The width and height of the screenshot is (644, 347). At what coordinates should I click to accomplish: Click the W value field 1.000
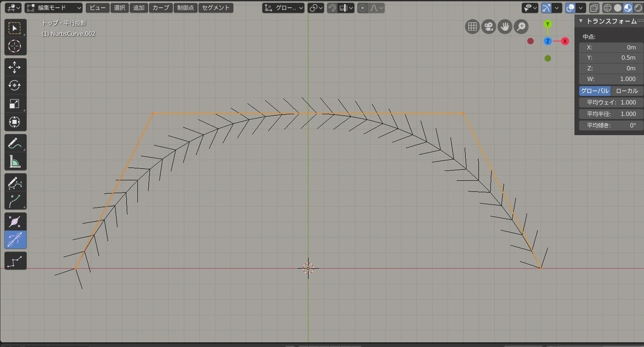(x=610, y=78)
